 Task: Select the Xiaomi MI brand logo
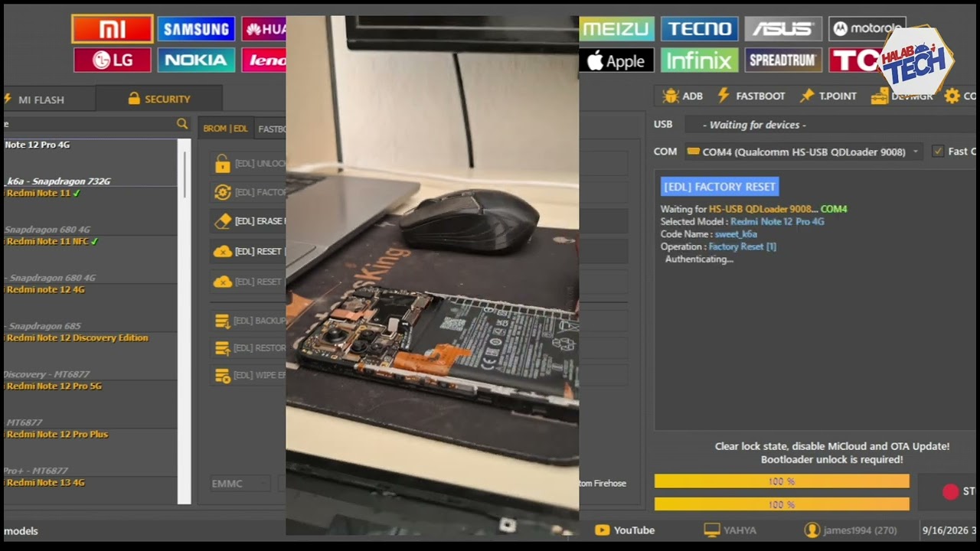(x=113, y=29)
